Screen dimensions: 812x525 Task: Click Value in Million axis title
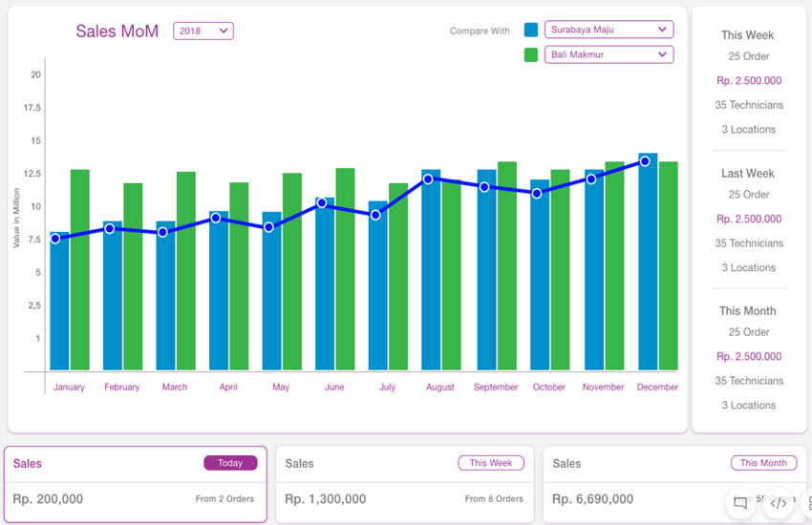(x=16, y=218)
